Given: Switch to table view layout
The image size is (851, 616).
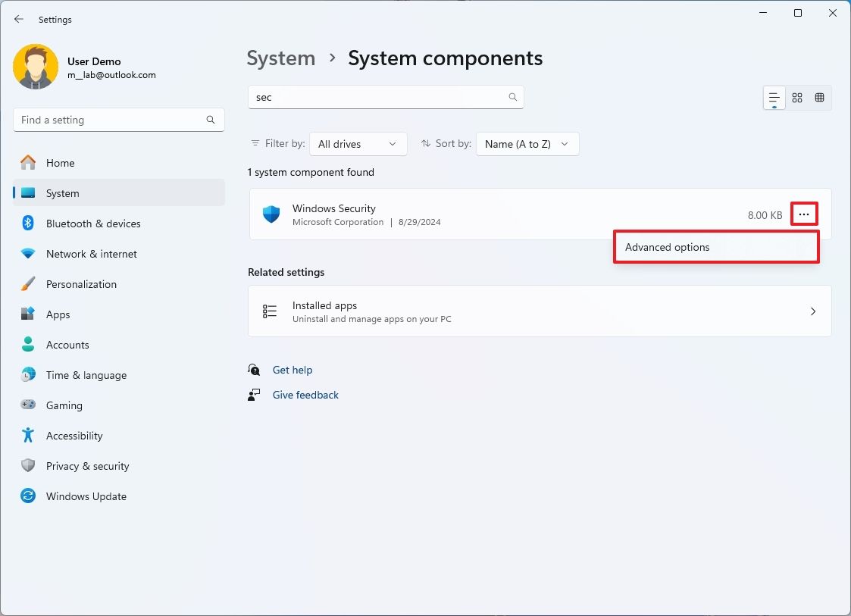Looking at the screenshot, I should pyautogui.click(x=819, y=97).
